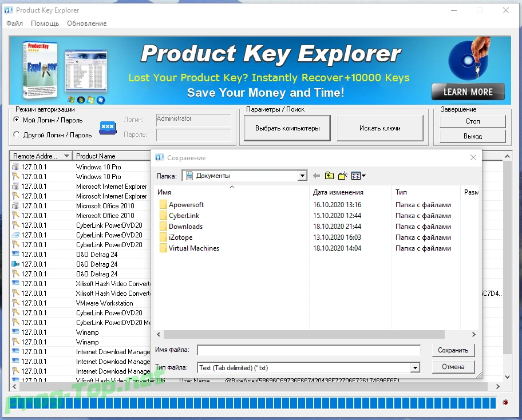Image resolution: width=522 pixels, height=420 pixels.
Task: Click the Virtual Machines folder icon
Action: point(163,248)
